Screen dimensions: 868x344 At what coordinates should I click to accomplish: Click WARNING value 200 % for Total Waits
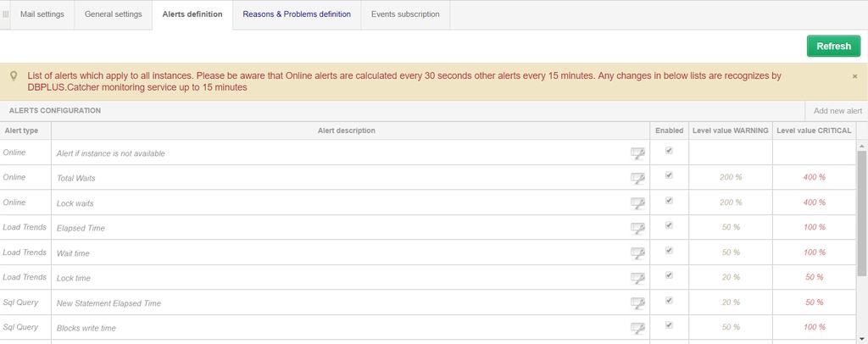pos(731,177)
